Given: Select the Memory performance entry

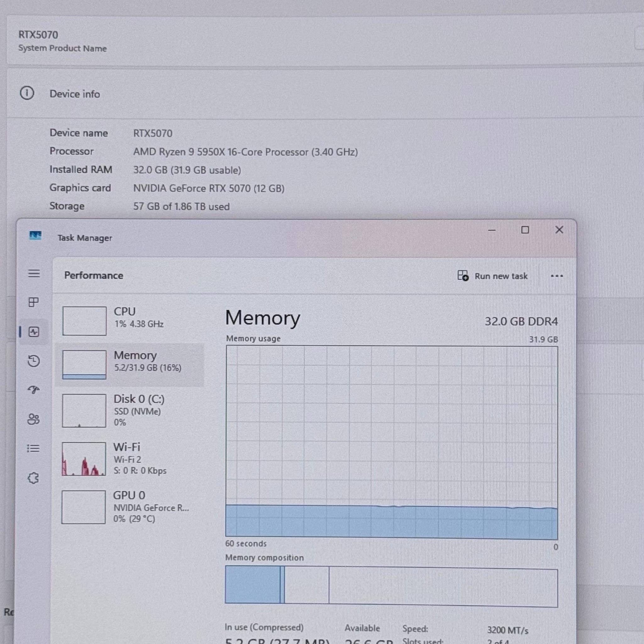Looking at the screenshot, I should tap(130, 365).
